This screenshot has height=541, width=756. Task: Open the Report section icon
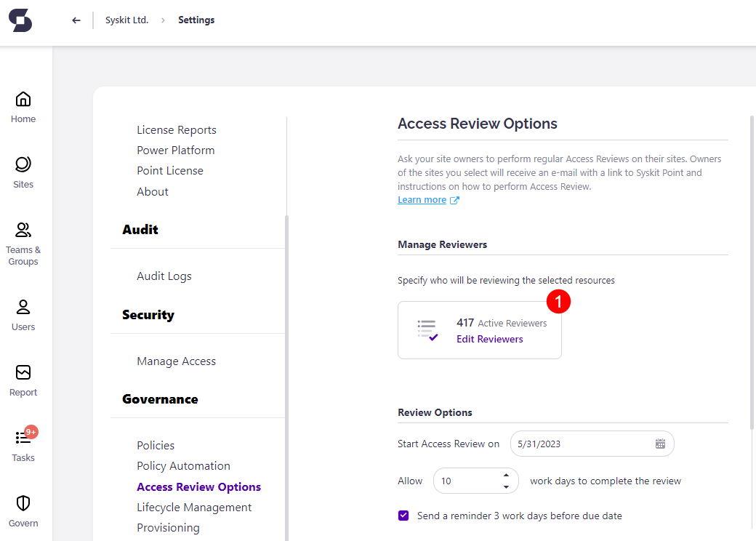(23, 372)
